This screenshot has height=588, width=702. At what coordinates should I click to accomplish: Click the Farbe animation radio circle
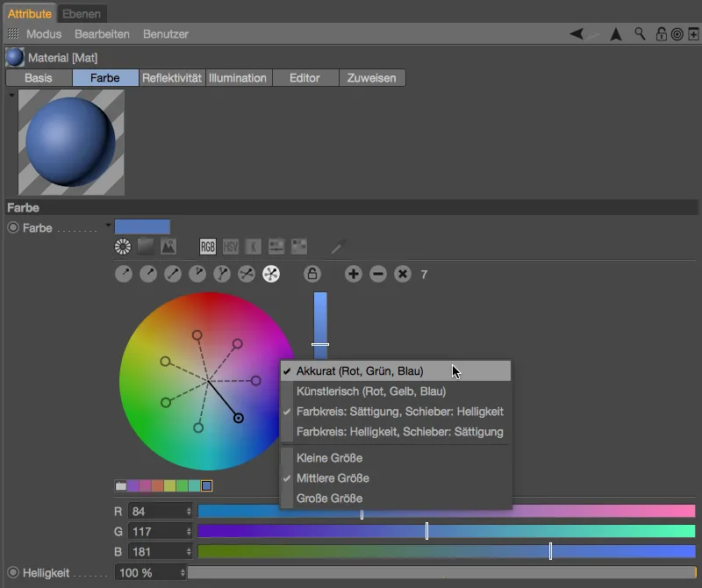click(x=13, y=227)
